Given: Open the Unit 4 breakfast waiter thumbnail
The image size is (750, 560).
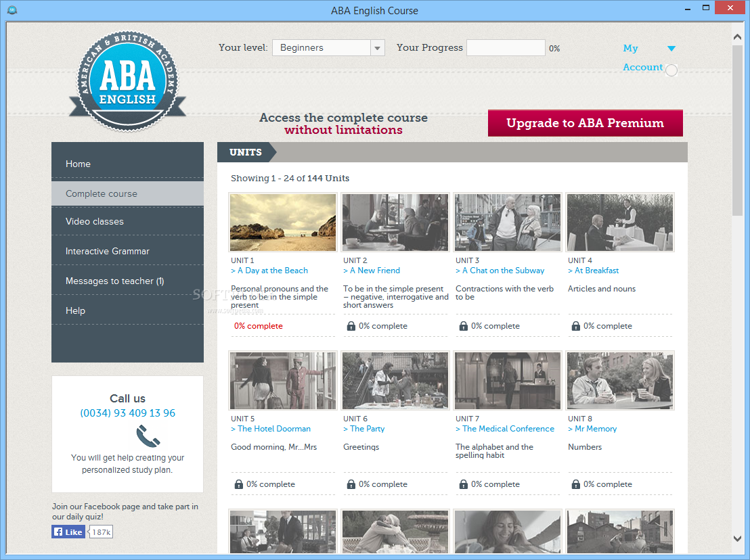Looking at the screenshot, I should point(621,223).
